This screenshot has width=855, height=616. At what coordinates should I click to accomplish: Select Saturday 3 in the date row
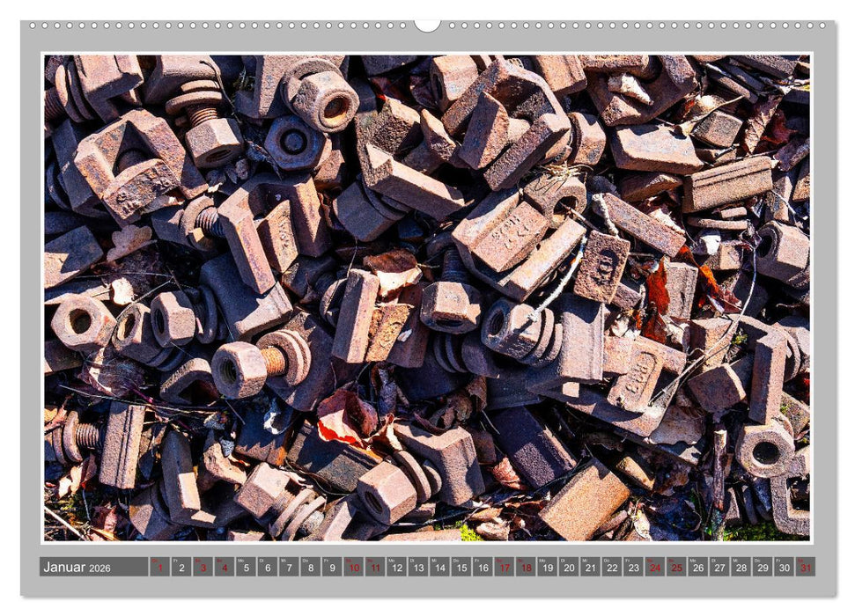pyautogui.click(x=203, y=568)
